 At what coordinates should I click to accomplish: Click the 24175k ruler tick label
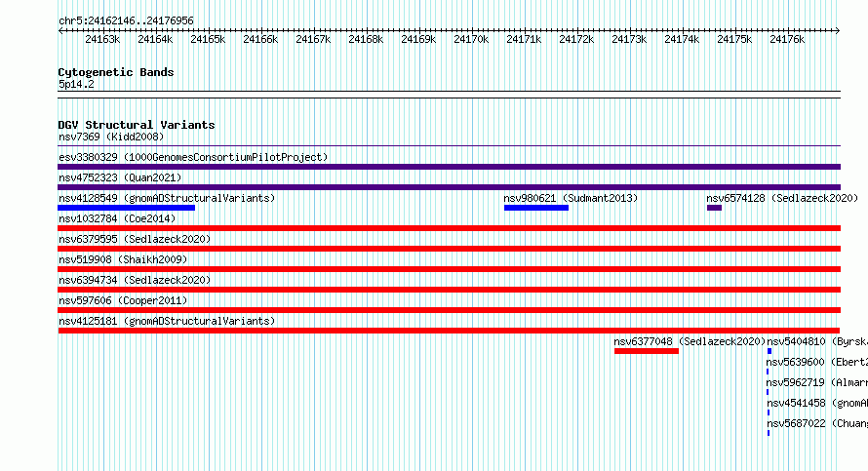pos(734,39)
